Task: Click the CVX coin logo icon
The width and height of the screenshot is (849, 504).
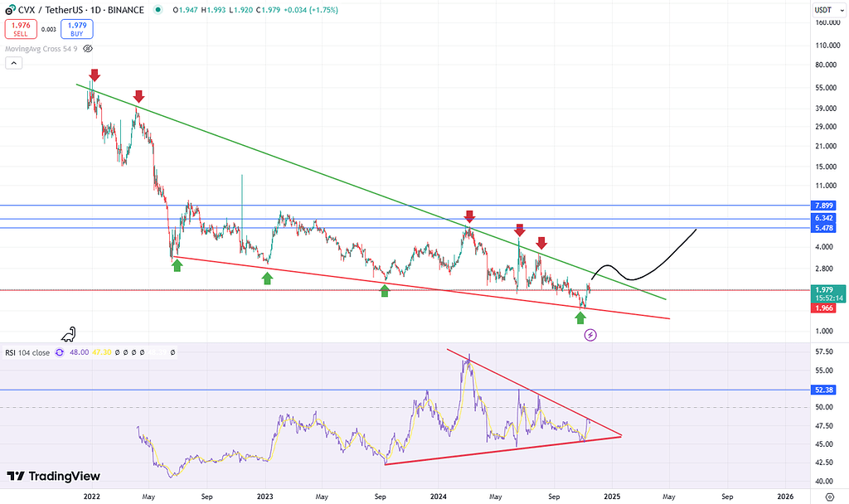Action: [10, 10]
